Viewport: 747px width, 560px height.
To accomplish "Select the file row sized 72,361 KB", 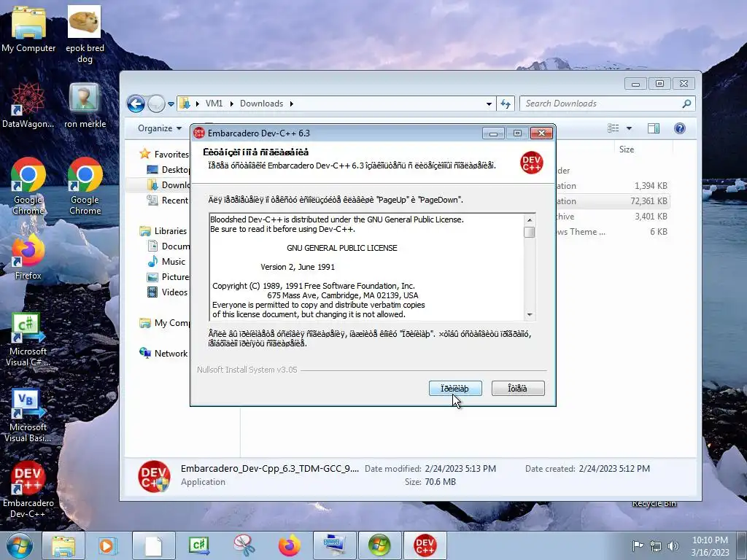I will click(x=613, y=201).
